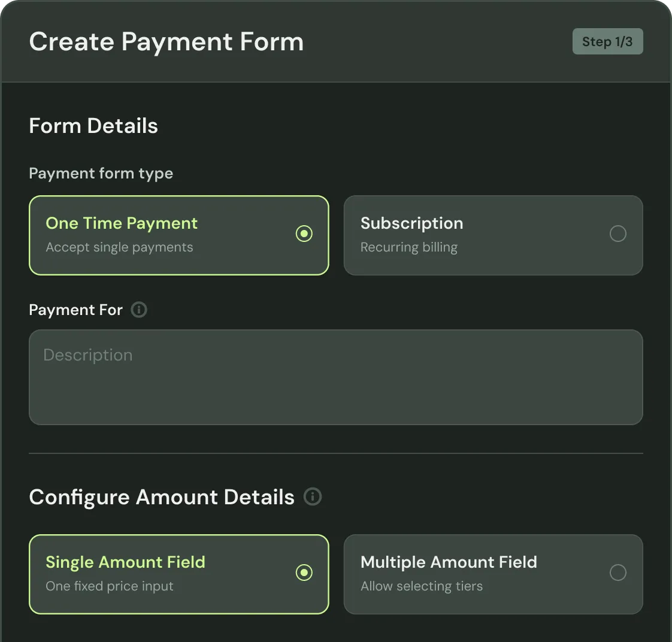Click the Single Amount Field card title
The image size is (672, 642).
click(125, 562)
